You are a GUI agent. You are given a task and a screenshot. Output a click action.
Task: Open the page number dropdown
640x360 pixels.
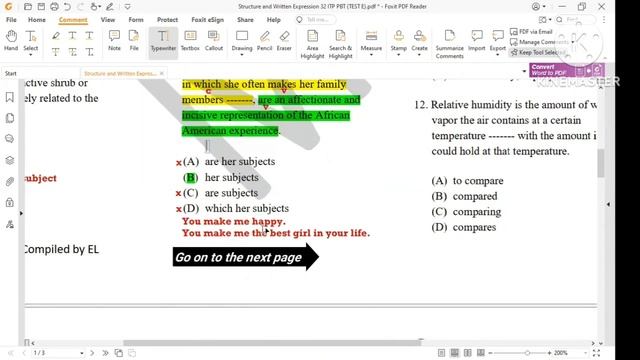82,353
